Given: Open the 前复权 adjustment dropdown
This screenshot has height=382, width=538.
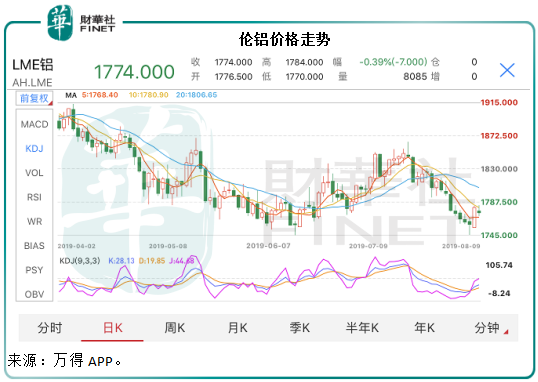Looking at the screenshot, I should (34, 99).
